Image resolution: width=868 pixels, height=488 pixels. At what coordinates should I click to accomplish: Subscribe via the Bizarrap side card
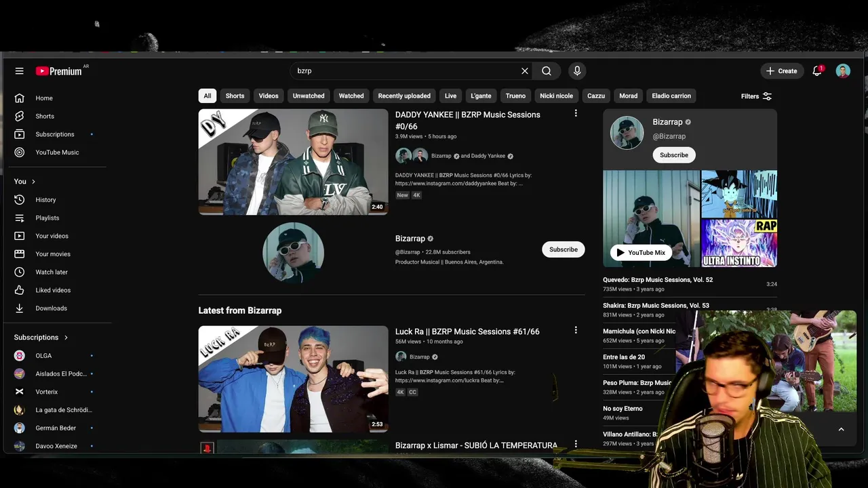[x=674, y=155]
